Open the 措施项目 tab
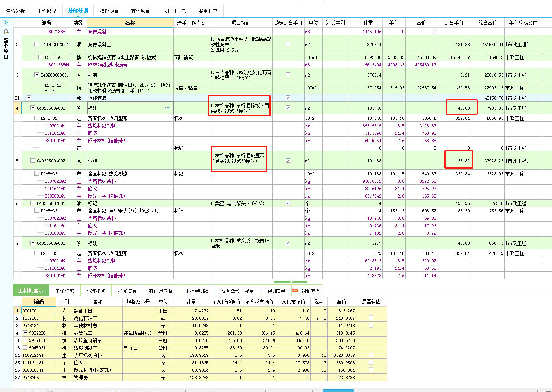552x392 pixels. tap(109, 11)
